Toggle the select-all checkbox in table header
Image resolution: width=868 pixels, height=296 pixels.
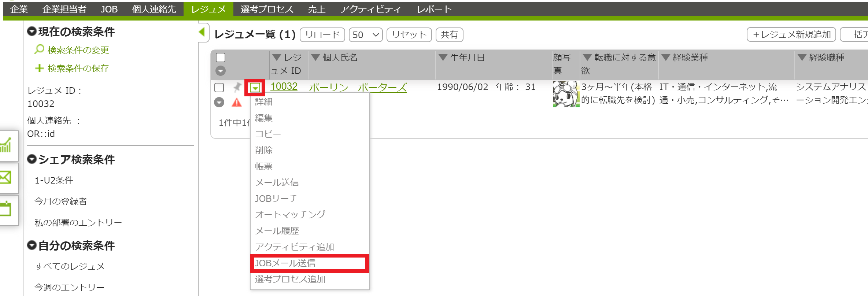(221, 58)
